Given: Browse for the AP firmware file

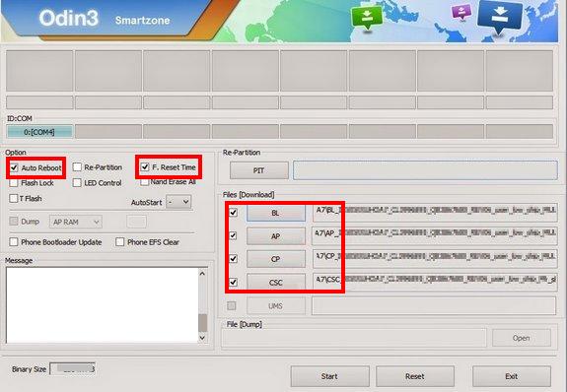Looking at the screenshot, I should tap(275, 236).
